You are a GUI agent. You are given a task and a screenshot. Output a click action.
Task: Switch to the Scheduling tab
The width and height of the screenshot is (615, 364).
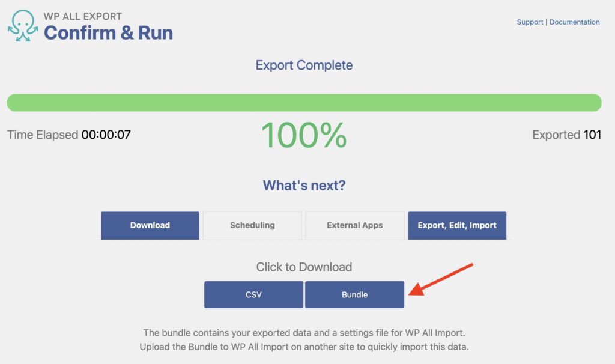pyautogui.click(x=252, y=225)
